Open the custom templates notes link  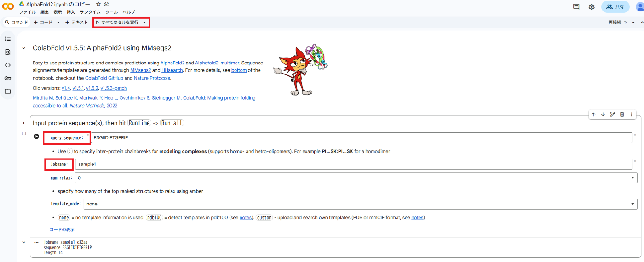pyautogui.click(x=417, y=217)
